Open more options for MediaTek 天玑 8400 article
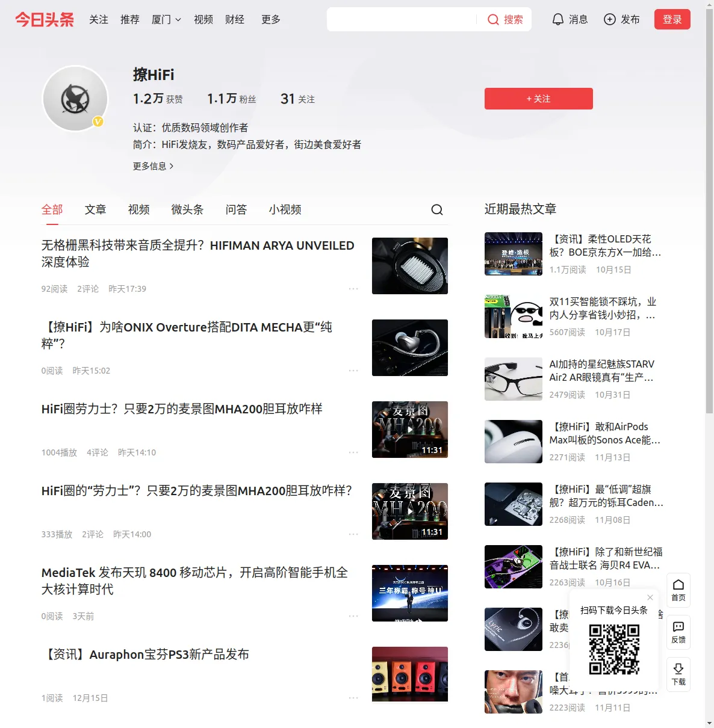This screenshot has width=714, height=728. 353,616
